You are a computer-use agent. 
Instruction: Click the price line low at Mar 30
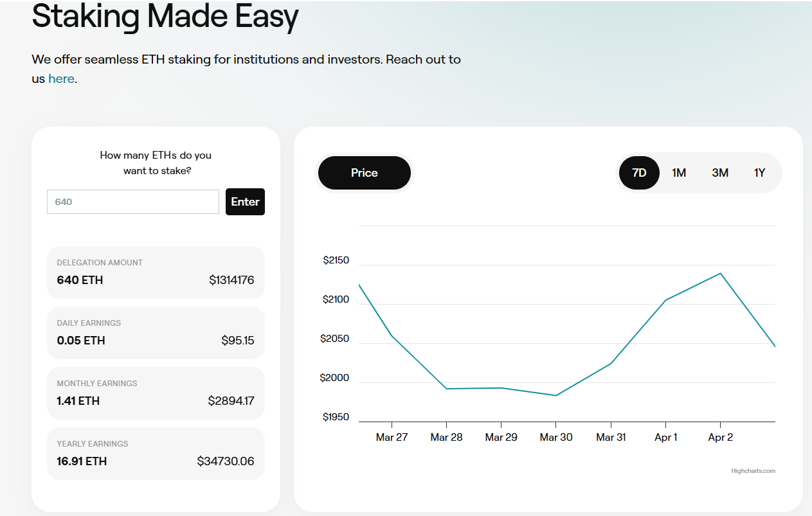click(555, 395)
